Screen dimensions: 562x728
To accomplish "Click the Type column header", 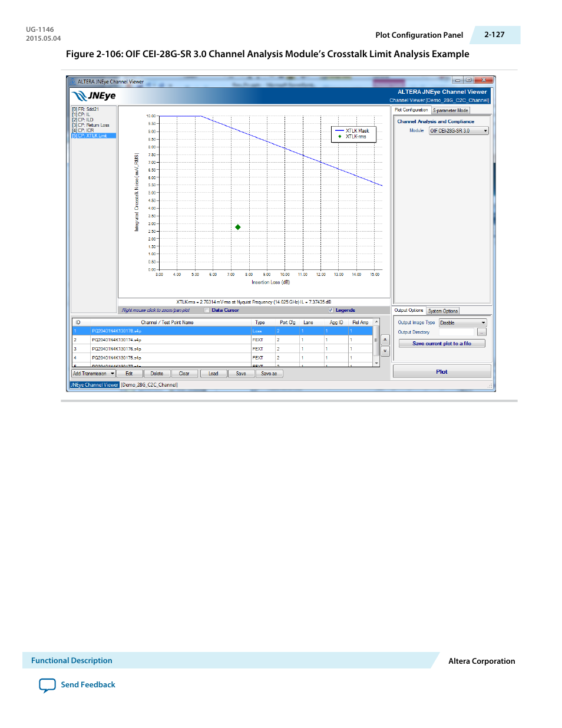I will coord(260,322).
